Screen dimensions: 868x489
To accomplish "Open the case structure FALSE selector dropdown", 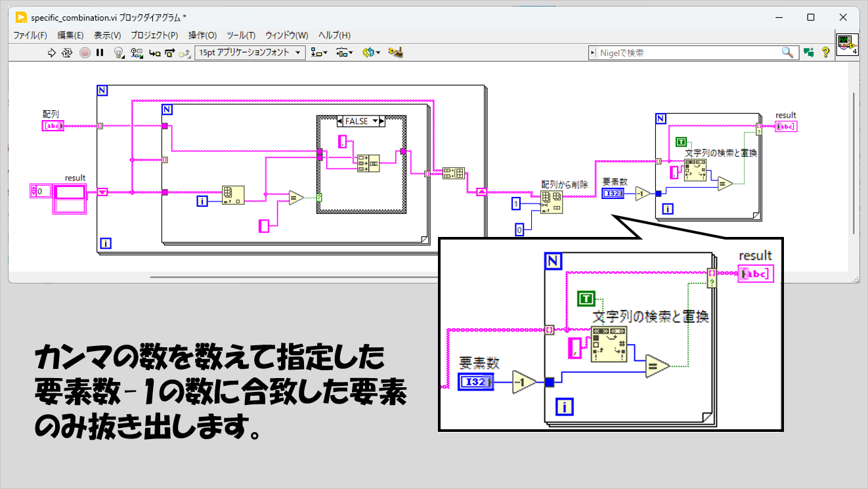I will [x=376, y=121].
